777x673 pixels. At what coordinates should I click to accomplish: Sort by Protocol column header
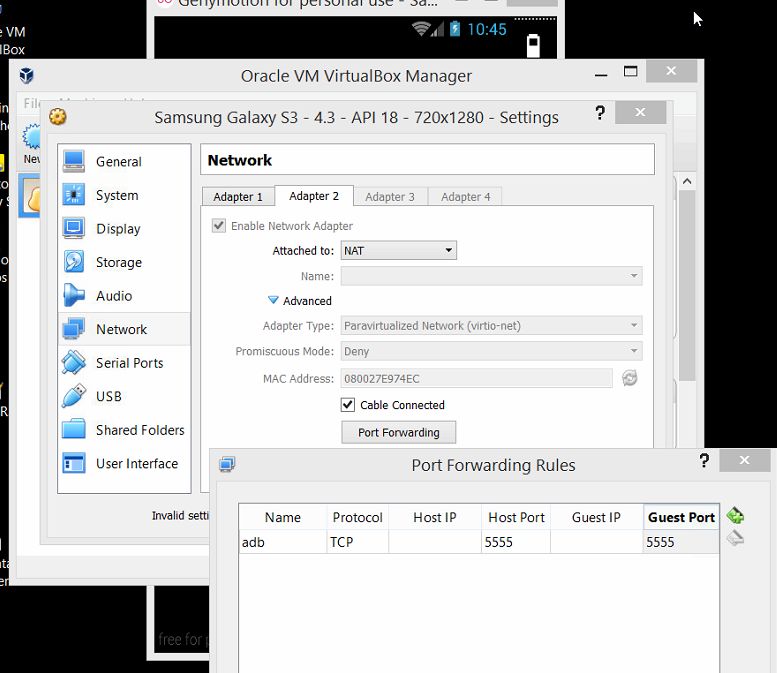click(x=357, y=517)
